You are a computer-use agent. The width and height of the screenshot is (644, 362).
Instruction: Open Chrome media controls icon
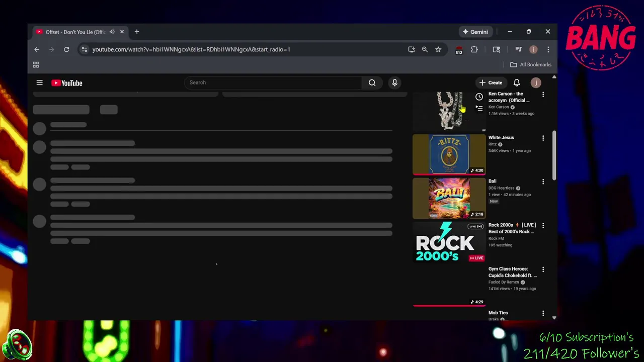[x=519, y=49]
